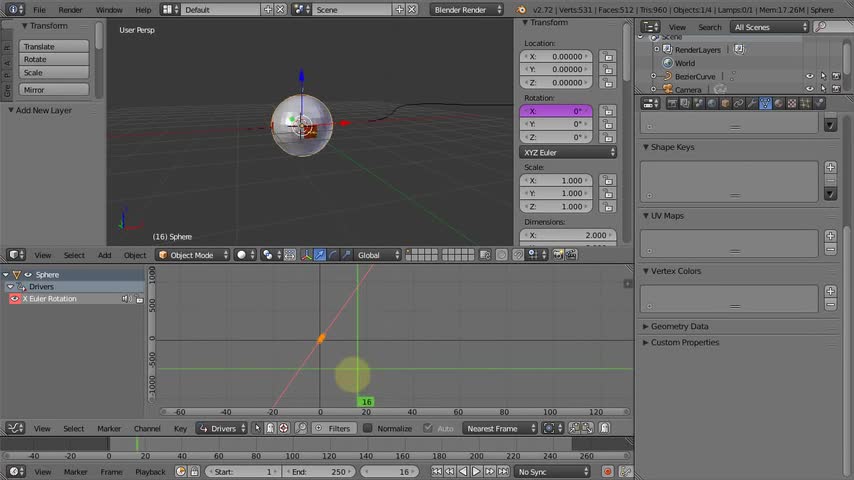Open the No Sync playback dropdown
The height and width of the screenshot is (480, 854).
pyautogui.click(x=552, y=472)
